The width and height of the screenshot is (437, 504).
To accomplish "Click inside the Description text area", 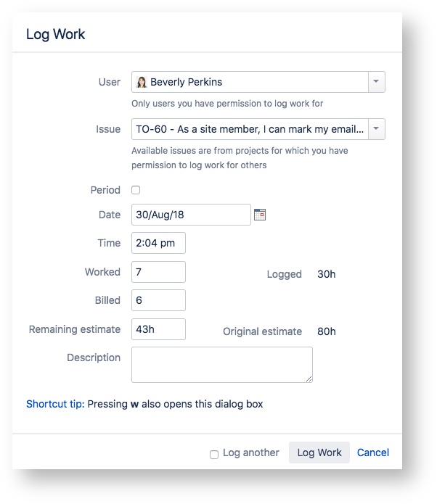I will coord(221,364).
